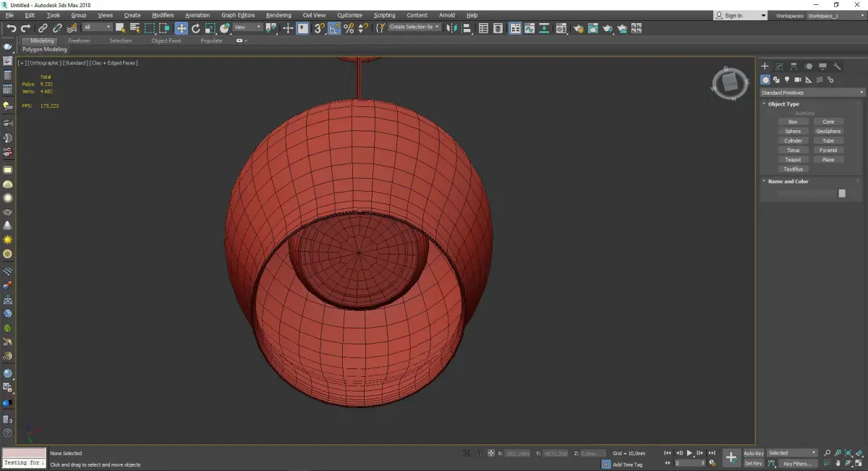Click the Add Time Tag label
Image resolution: width=868 pixels, height=471 pixels.
pyautogui.click(x=627, y=464)
